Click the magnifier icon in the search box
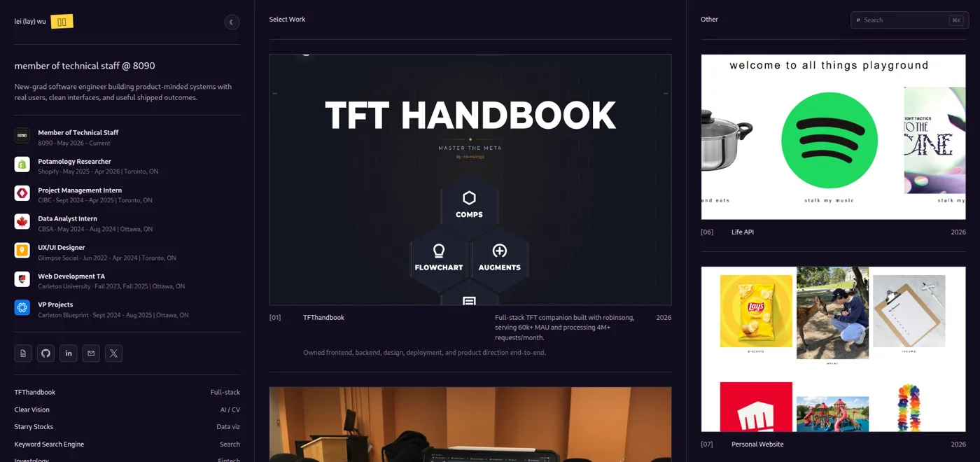Screen dimensions: 980x462 click(x=858, y=20)
